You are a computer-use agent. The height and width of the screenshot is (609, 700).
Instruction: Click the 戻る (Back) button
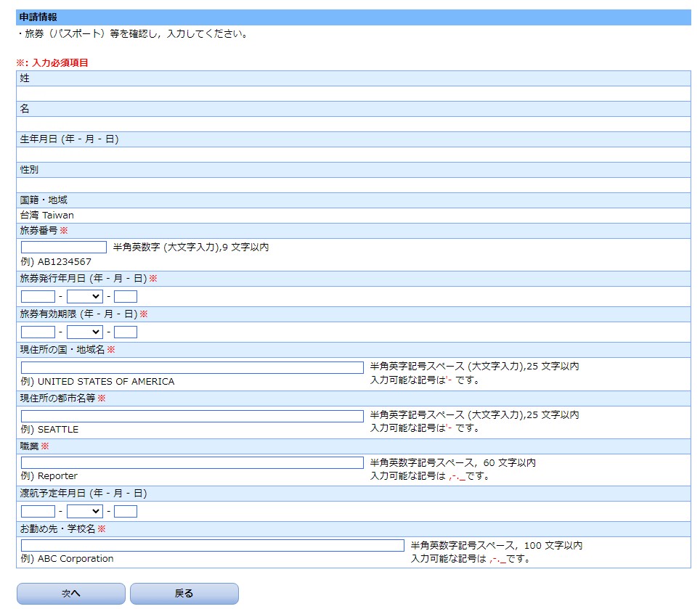pyautogui.click(x=184, y=593)
